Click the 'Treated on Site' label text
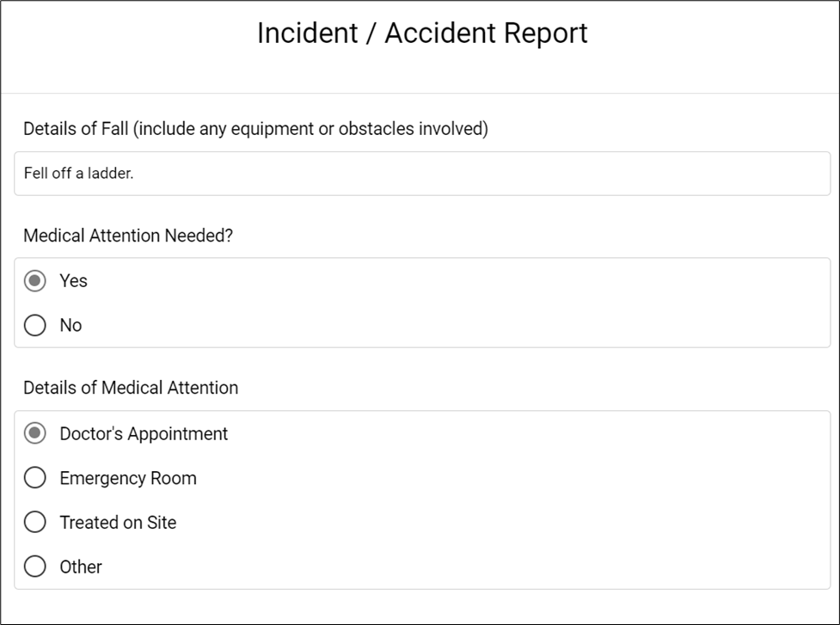 118,522
